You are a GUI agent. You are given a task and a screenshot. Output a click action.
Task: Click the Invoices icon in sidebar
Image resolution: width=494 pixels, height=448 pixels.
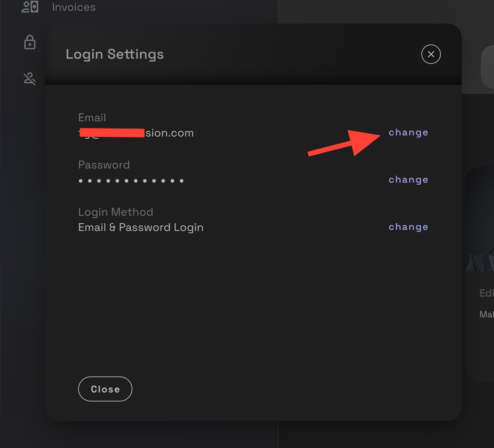click(x=30, y=7)
